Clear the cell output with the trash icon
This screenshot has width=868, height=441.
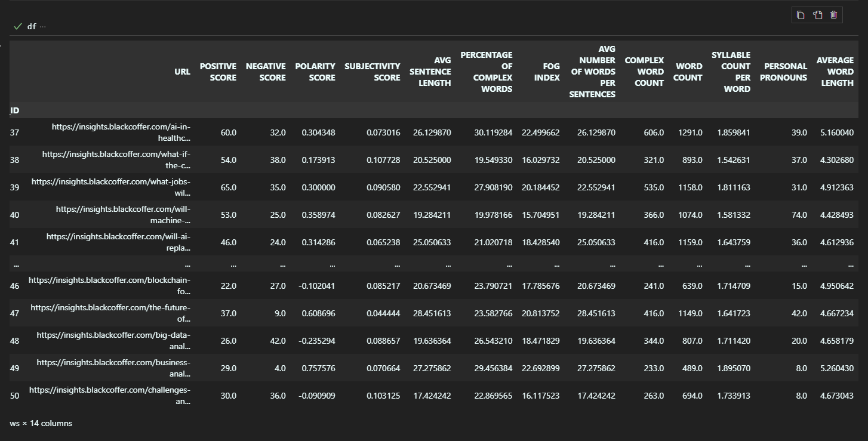pos(834,15)
